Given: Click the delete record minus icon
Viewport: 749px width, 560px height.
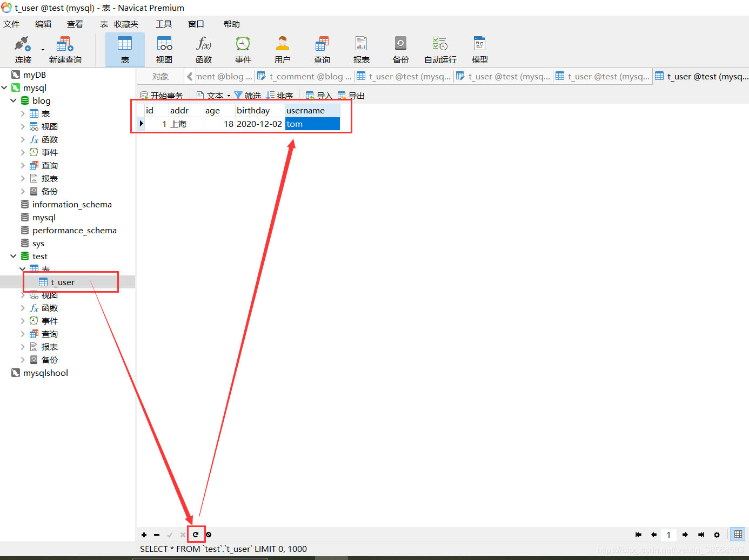Looking at the screenshot, I should [157, 535].
